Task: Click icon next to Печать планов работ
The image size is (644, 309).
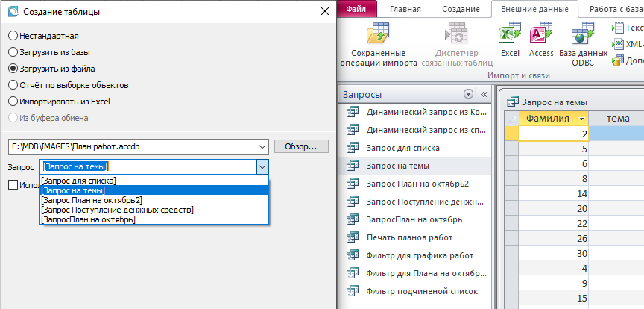Action: tap(353, 237)
